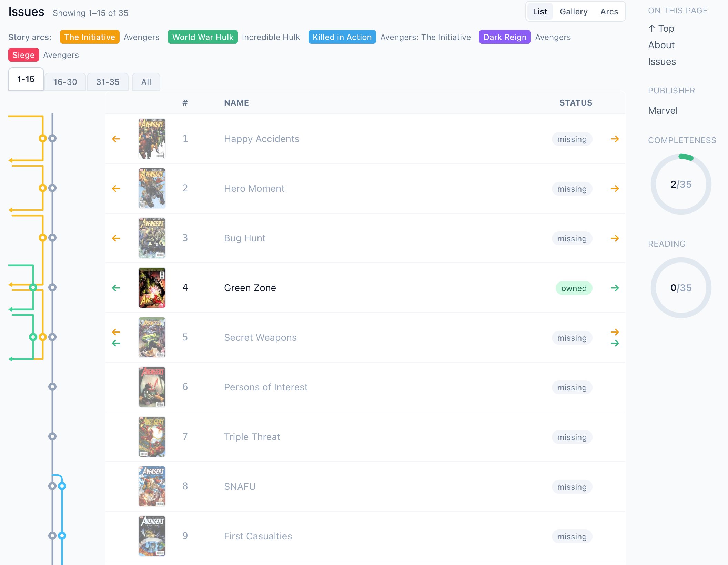Select World War Hulk story arc tag

[x=203, y=37]
